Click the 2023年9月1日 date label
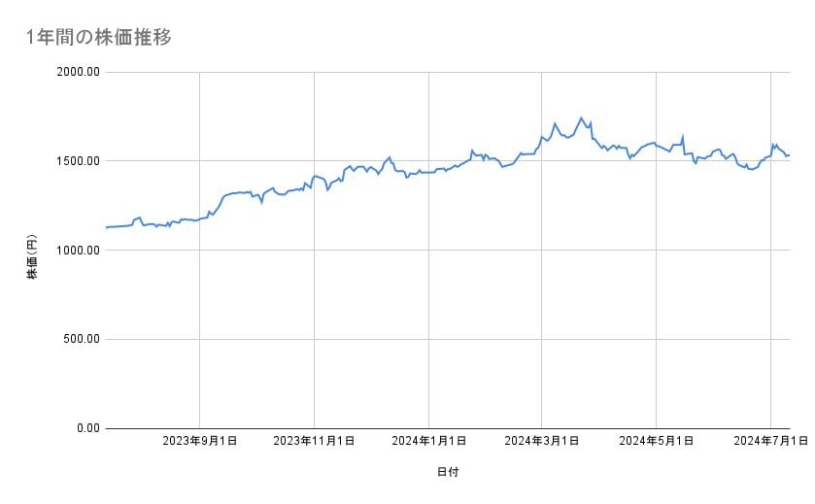Viewport: 815px width, 504px height. click(199, 442)
